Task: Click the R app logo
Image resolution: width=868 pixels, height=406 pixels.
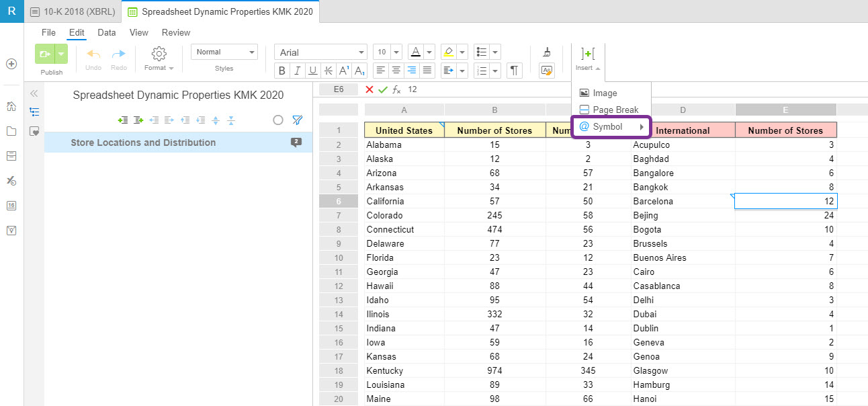Action: pos(11,11)
